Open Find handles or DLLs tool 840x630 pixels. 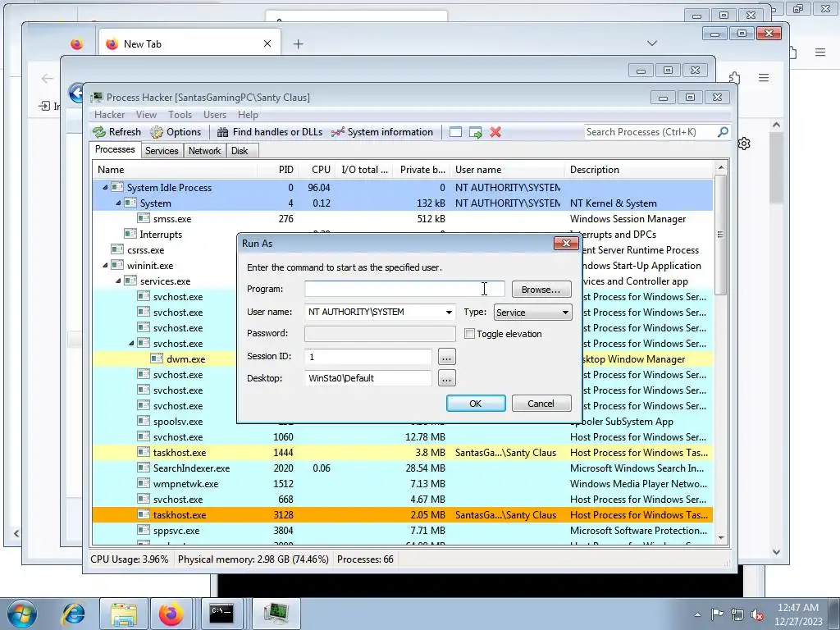pos(270,132)
